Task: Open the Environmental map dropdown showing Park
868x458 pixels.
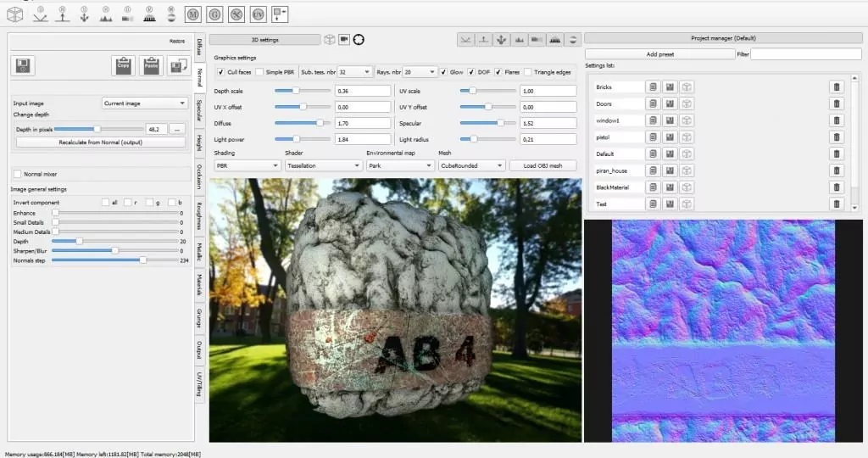Action: coord(399,166)
